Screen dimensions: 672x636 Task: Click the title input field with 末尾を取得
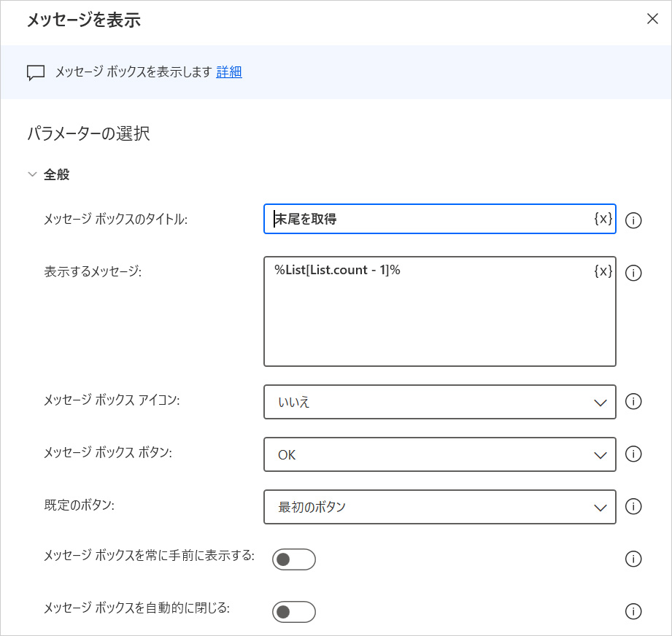(430, 219)
